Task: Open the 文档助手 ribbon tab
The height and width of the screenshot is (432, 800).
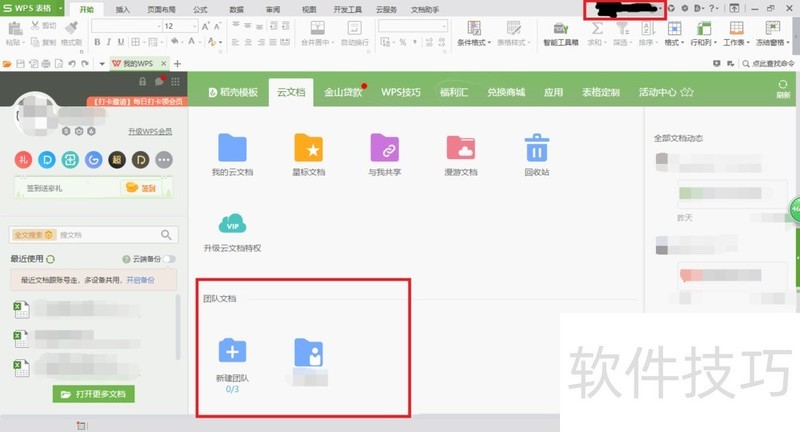Action: [424, 10]
